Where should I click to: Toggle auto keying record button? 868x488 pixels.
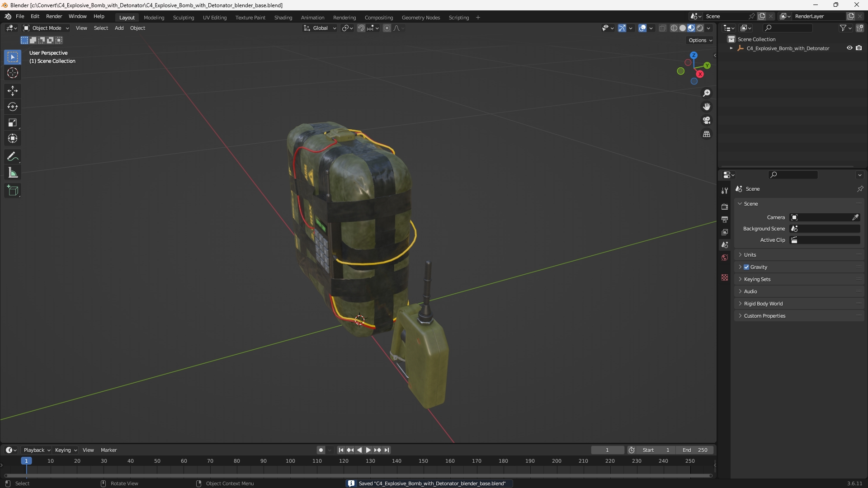[x=321, y=450]
